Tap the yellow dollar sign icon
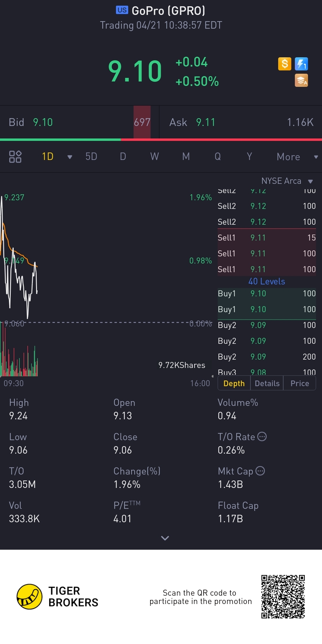 click(284, 64)
